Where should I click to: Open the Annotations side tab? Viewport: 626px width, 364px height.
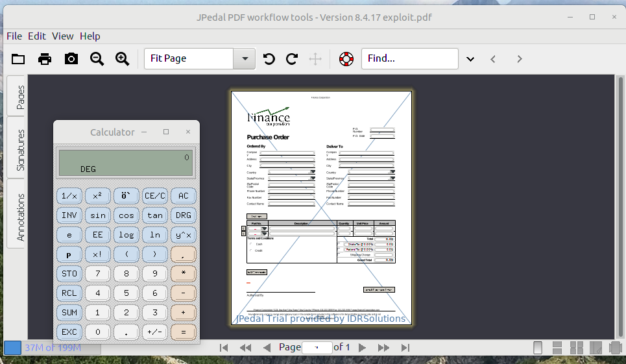coord(16,215)
